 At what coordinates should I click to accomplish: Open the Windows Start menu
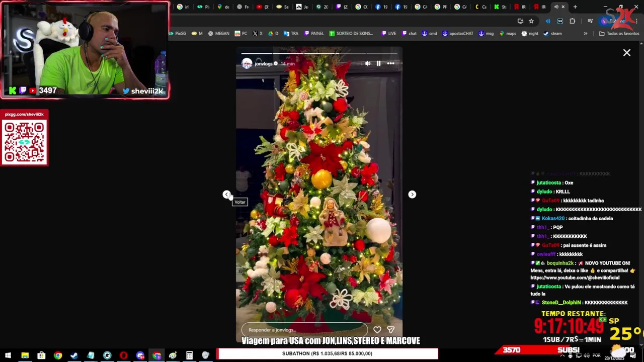pos(8,355)
